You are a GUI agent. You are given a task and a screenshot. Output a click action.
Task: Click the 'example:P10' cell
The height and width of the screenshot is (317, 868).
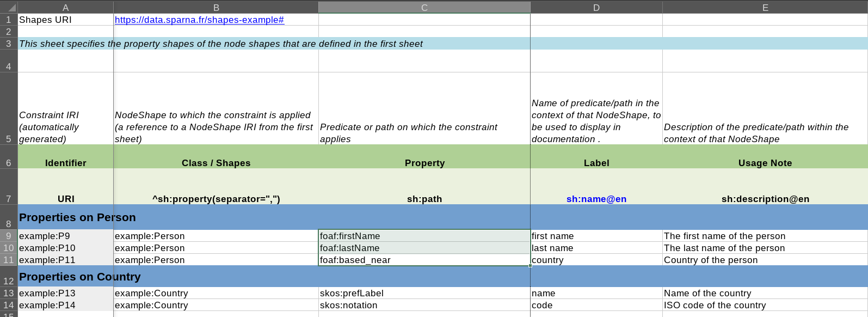coord(65,248)
